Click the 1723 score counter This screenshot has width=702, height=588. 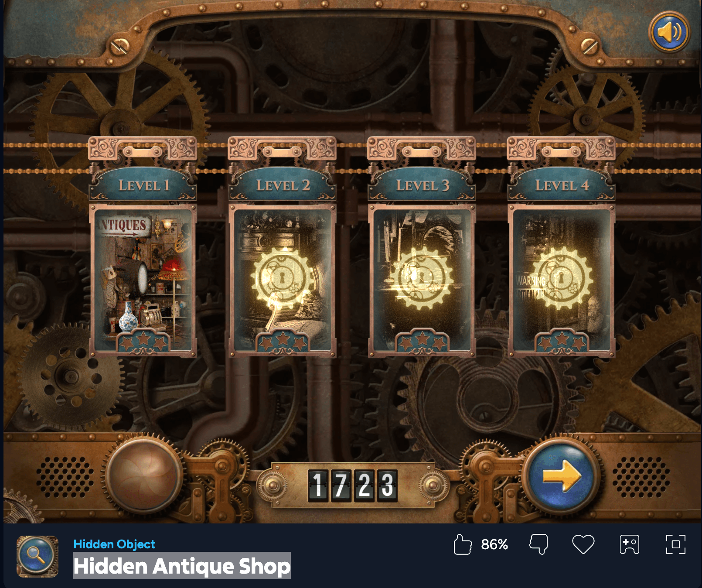tap(353, 485)
